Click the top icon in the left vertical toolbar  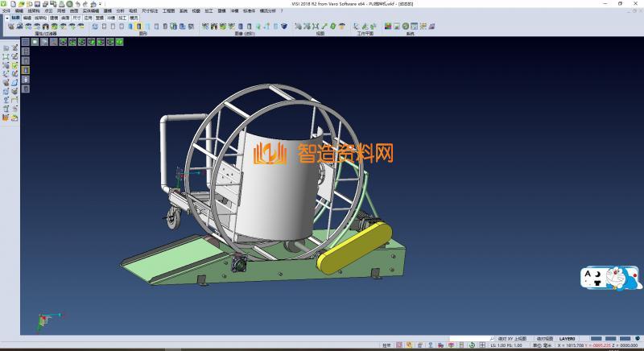pyautogui.click(x=6, y=48)
